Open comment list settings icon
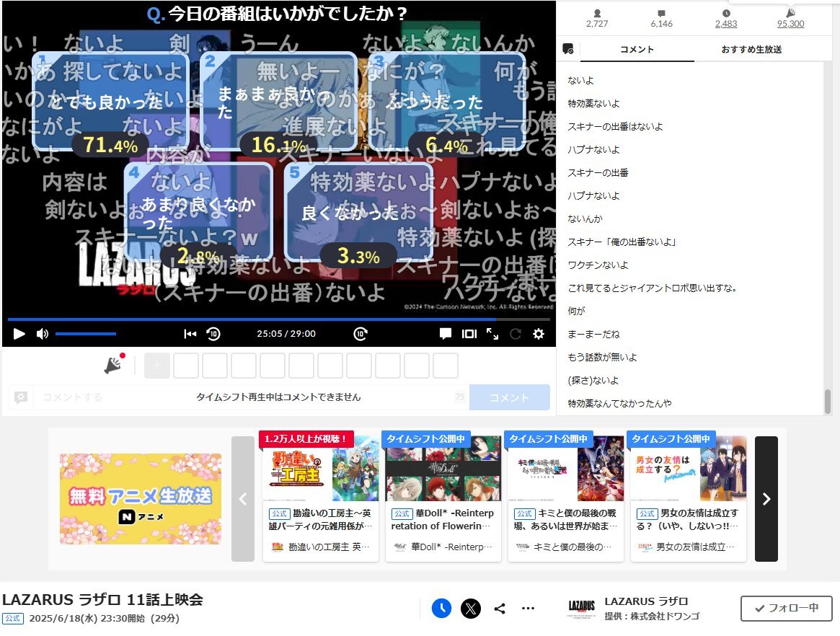 (x=568, y=49)
